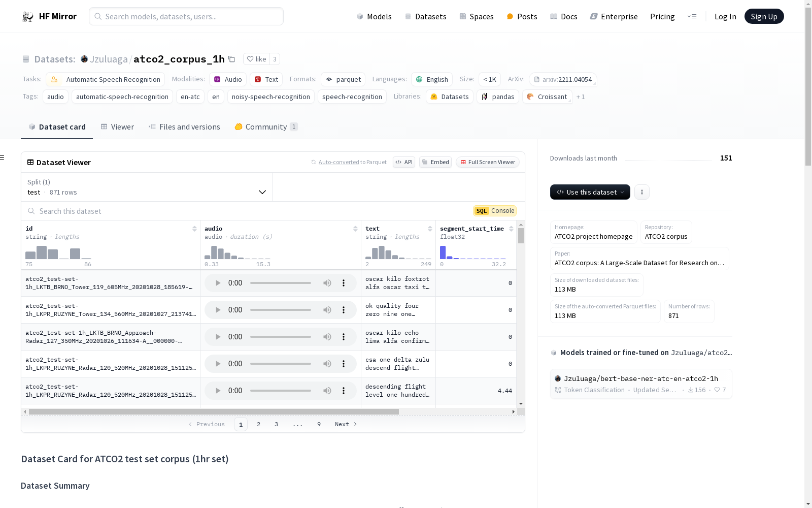Open the Use this dataset dropdown
Image resolution: width=812 pixels, height=508 pixels.
click(590, 192)
